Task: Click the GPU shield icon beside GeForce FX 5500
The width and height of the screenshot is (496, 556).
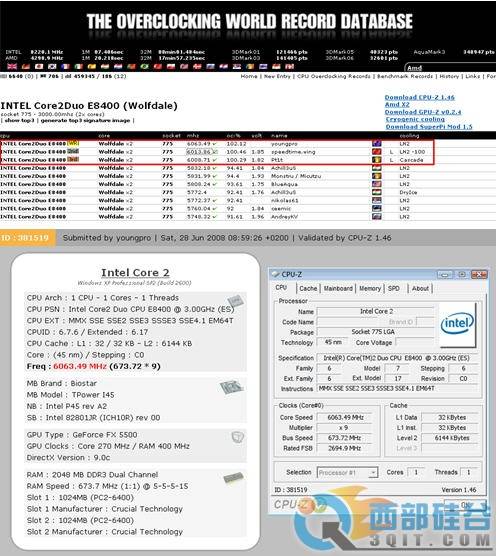Action: pos(238,437)
